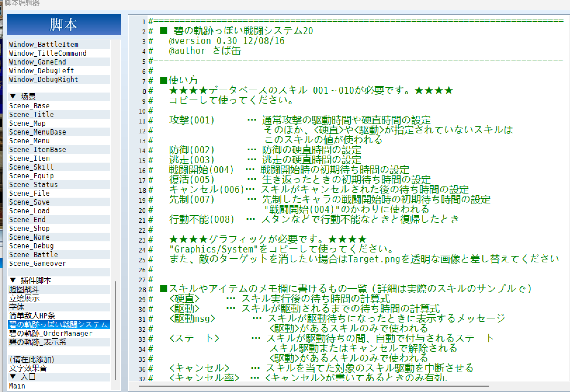Open Window_DebugRight script
Screen dimensions: 570x392
[59, 79]
